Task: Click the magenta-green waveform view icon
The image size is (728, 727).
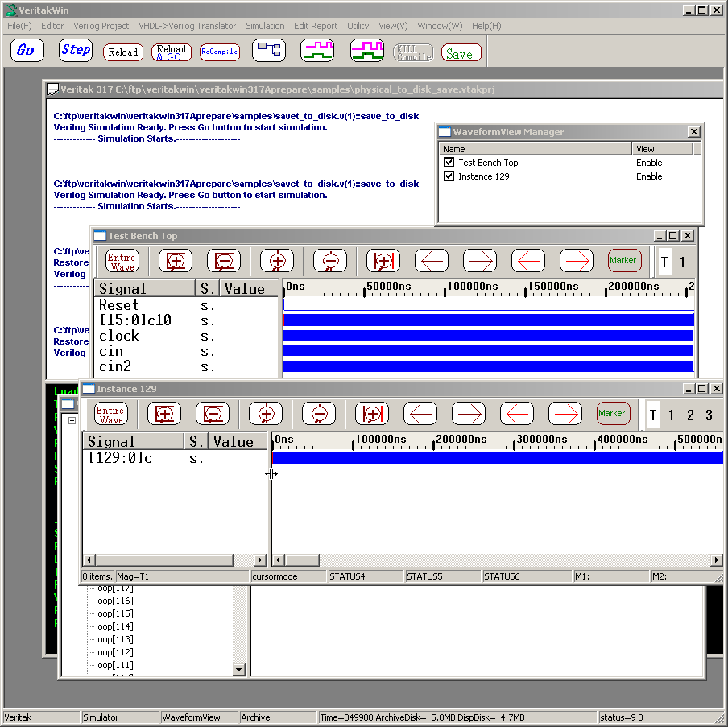Action: point(317,50)
